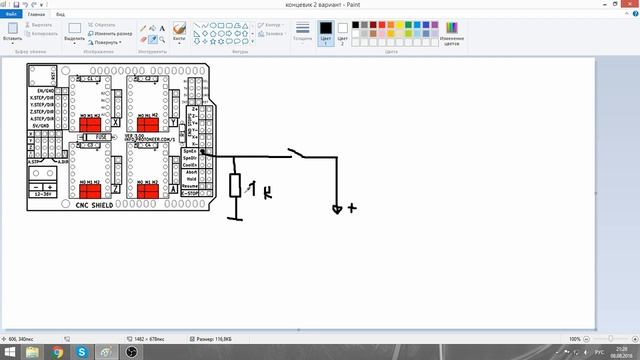640x360 pixels.
Task: Switch to the Home (Главная) tab
Action: (x=36, y=14)
